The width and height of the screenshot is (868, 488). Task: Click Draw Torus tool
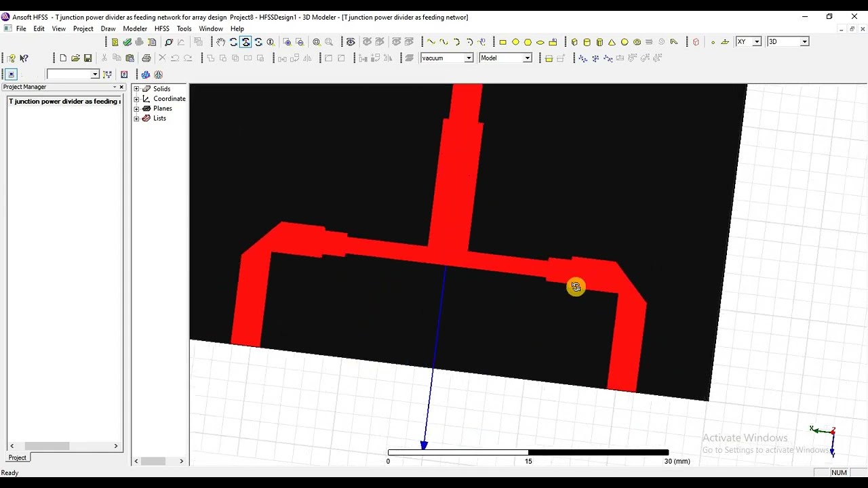[637, 42]
